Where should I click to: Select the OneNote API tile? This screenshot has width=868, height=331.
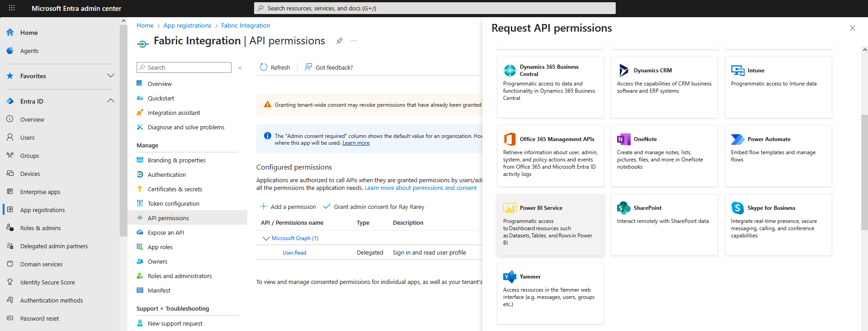(664, 156)
